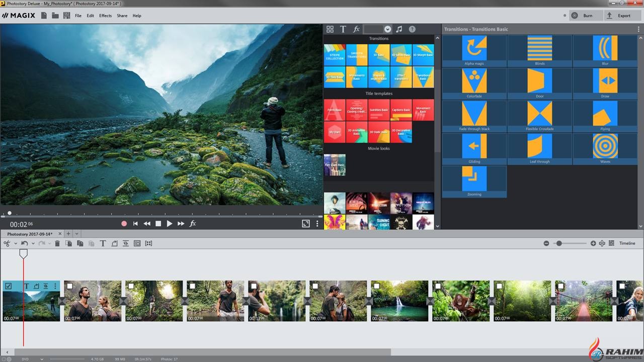The image size is (644, 362).
Task: Check the box on the sunlit forest photo
Action: 500,286
